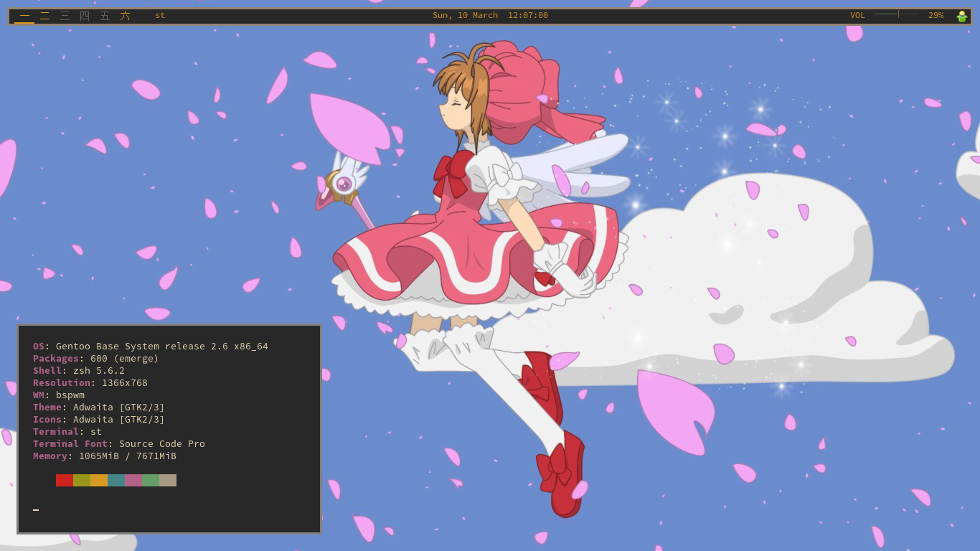
Task: Click the orange color block in terminal
Action: click(99, 481)
